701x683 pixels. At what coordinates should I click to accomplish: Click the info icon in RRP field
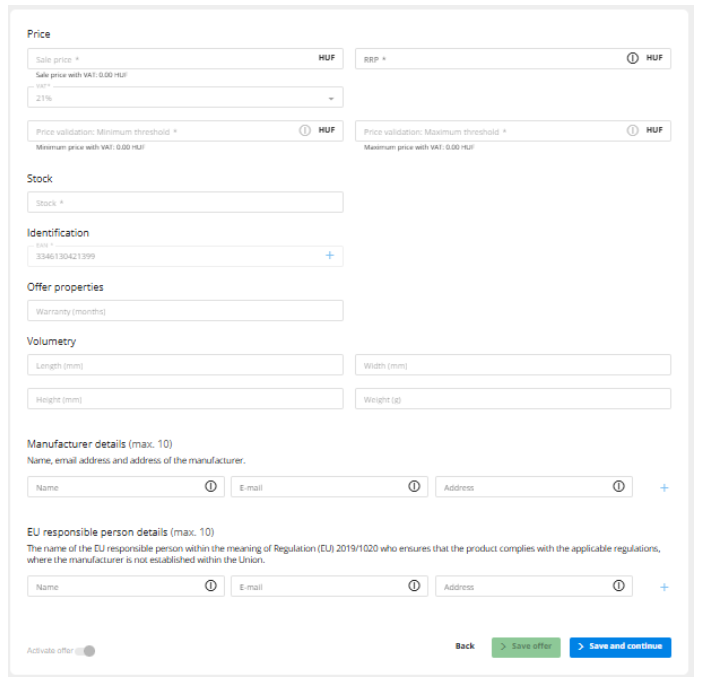(632, 58)
